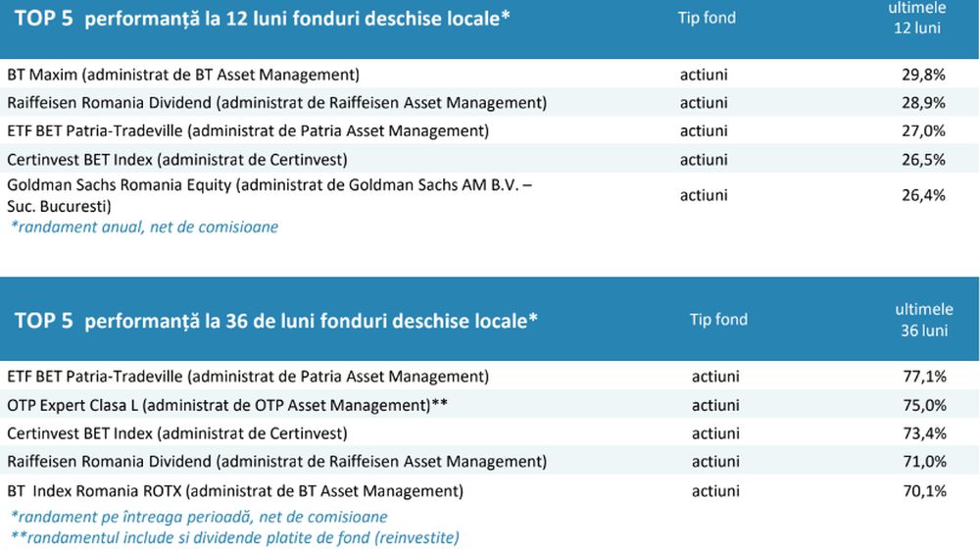The height and width of the screenshot is (555, 980).
Task: Click the 'randament anual, net de comisioane' footnote
Action: 144,227
